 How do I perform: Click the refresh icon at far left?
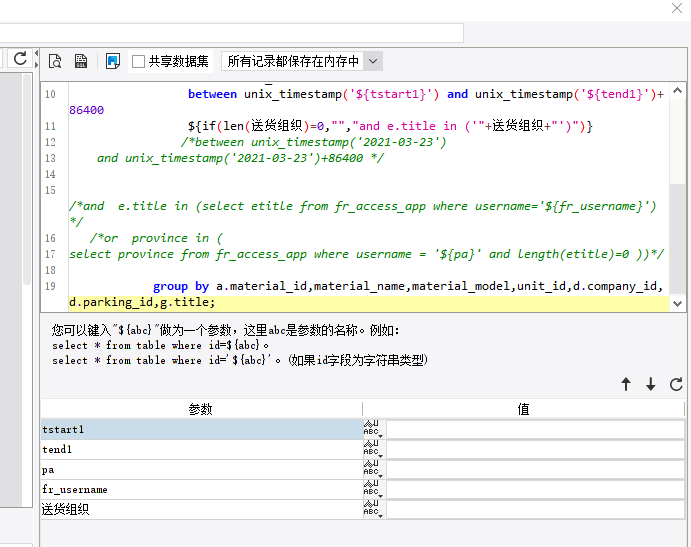tap(19, 59)
